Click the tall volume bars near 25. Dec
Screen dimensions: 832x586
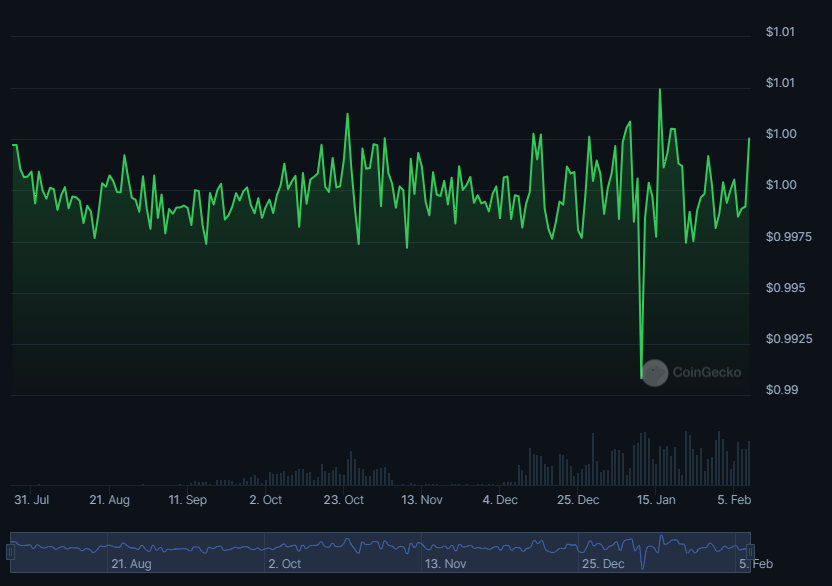tap(592, 460)
